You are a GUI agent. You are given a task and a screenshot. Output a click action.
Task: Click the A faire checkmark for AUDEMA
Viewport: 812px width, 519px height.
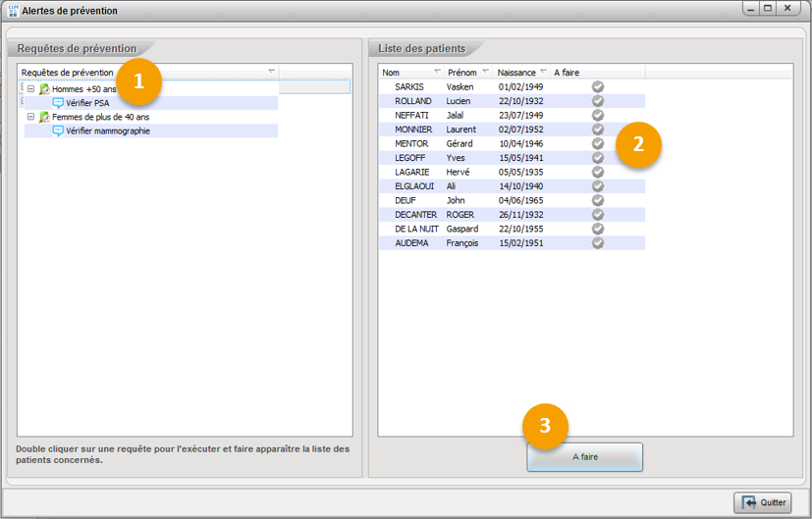tap(598, 242)
